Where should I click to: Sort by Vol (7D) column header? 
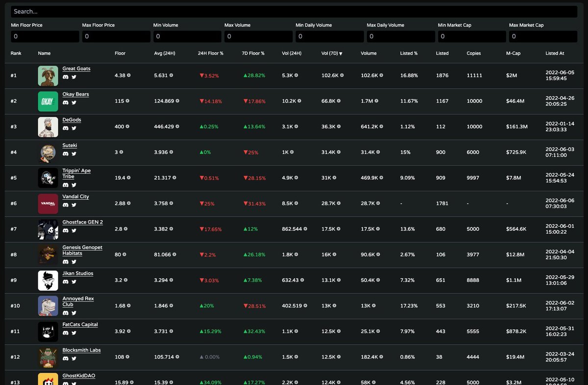(332, 53)
